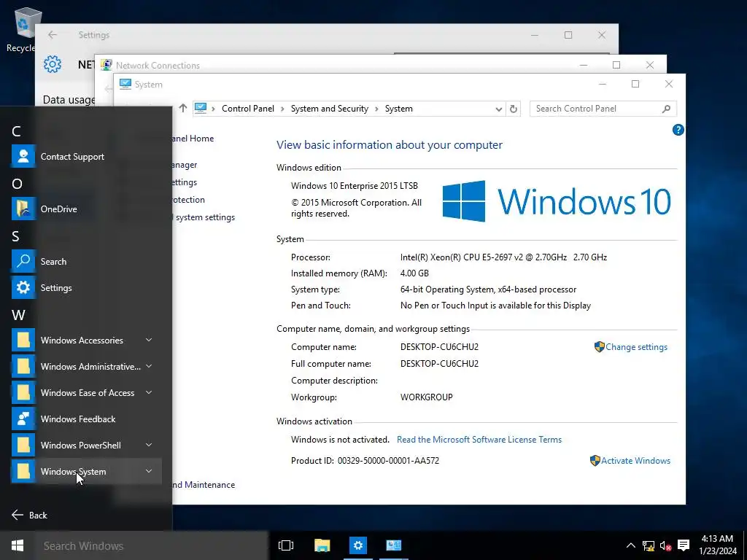
Task: Open Advanced system settings link
Action: click(204, 217)
